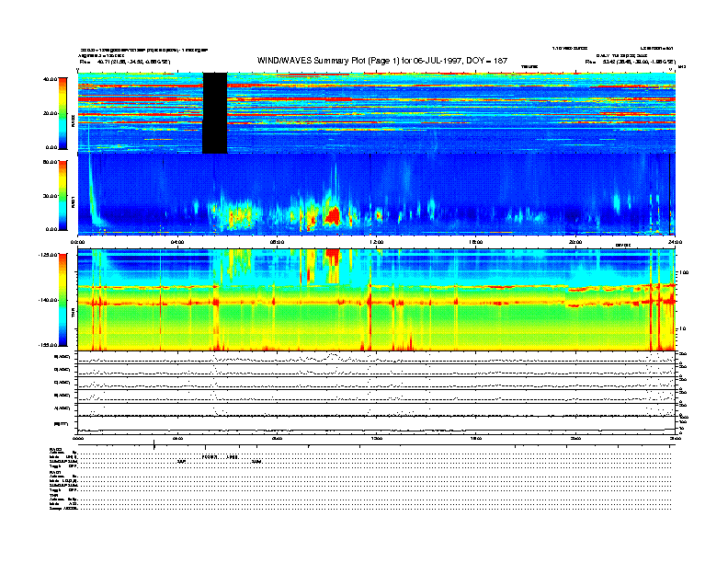This screenshot has height=563, width=728.
Task: Click the RAD2 color scale bar
Action: [x=63, y=113]
